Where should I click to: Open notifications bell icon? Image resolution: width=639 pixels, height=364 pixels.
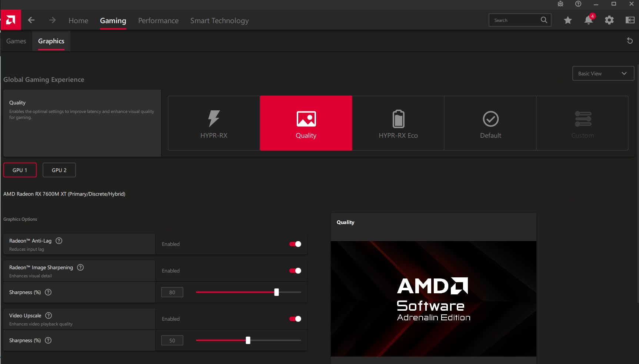[x=589, y=20]
